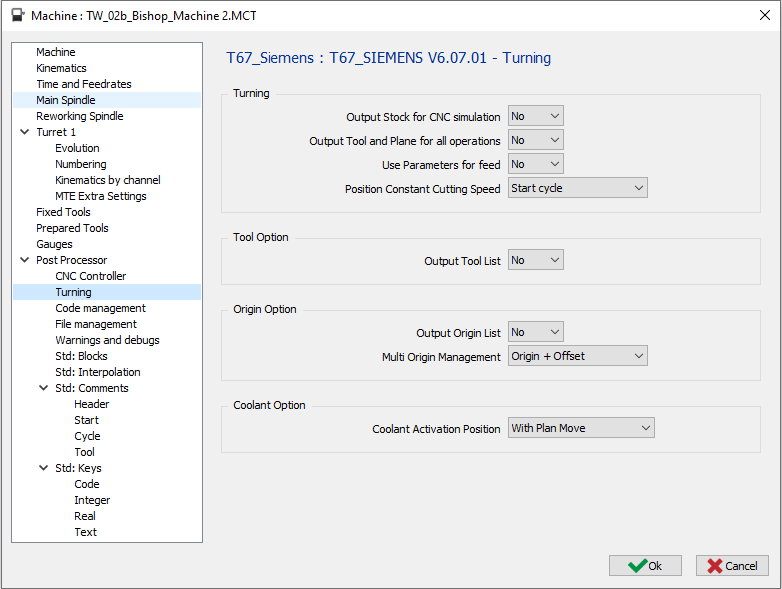Click the machine icon in title bar

click(17, 15)
